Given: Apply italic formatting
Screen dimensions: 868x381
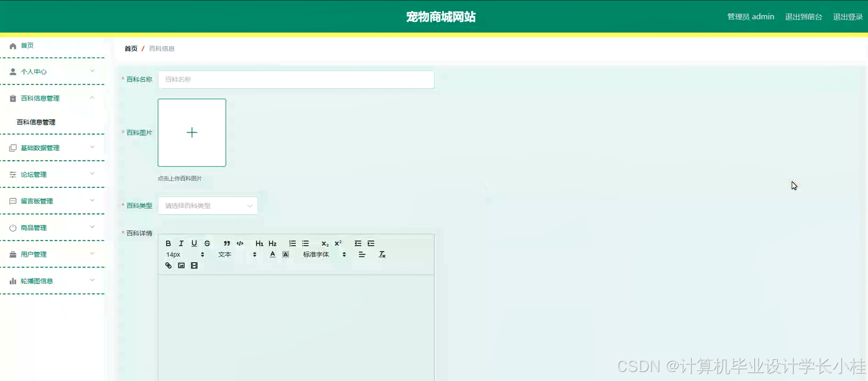Looking at the screenshot, I should 181,244.
